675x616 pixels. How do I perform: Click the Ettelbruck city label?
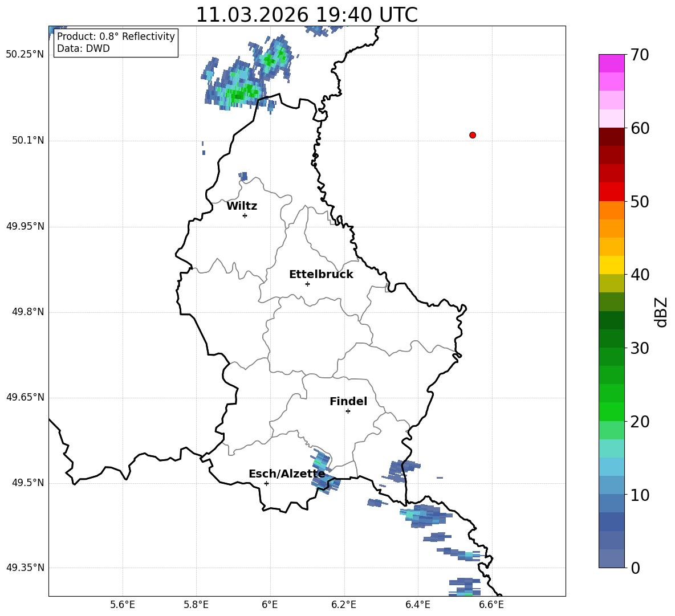321,275
